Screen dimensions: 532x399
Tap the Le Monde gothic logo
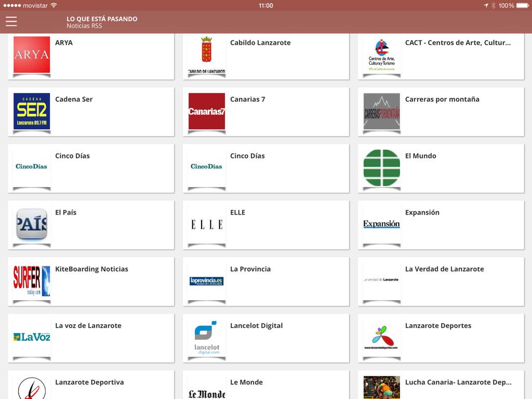207,394
